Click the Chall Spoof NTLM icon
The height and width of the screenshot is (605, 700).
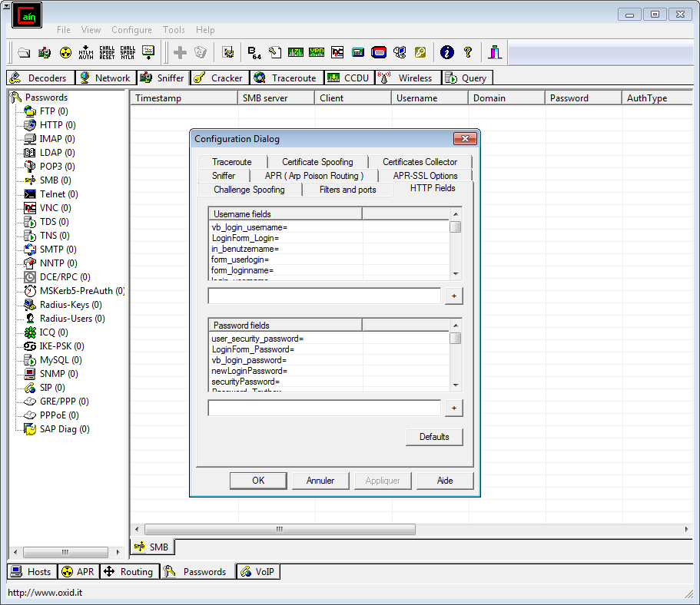tap(128, 53)
